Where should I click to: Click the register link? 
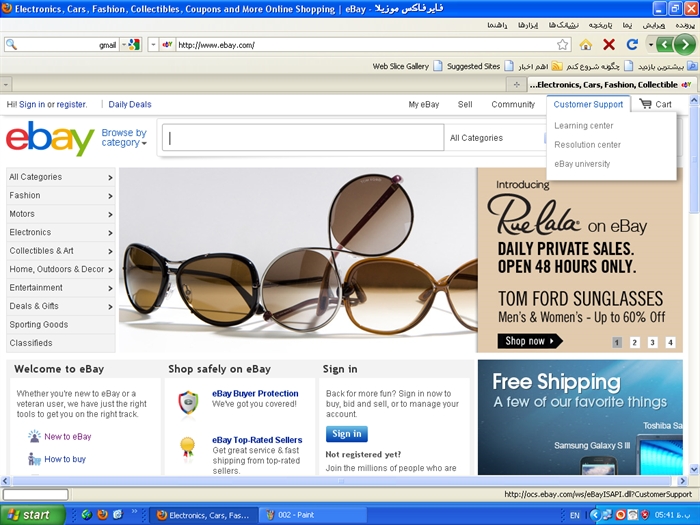click(71, 104)
